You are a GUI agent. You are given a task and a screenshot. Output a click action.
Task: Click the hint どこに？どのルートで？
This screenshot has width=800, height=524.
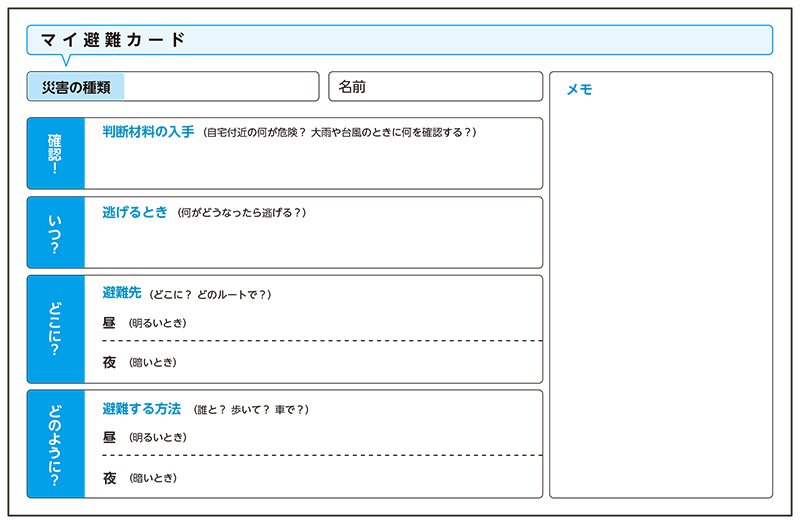click(210, 294)
